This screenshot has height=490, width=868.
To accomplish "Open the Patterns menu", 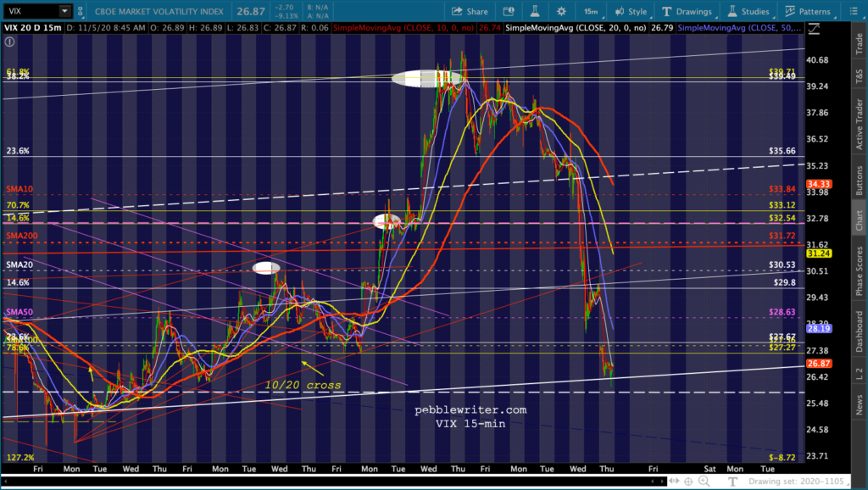I will 808,11.
